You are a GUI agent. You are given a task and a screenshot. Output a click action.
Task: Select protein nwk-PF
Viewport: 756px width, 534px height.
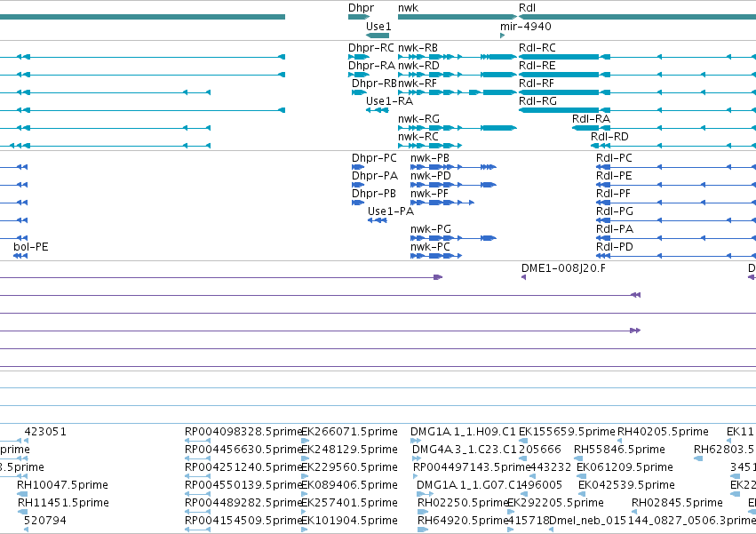tap(429, 194)
